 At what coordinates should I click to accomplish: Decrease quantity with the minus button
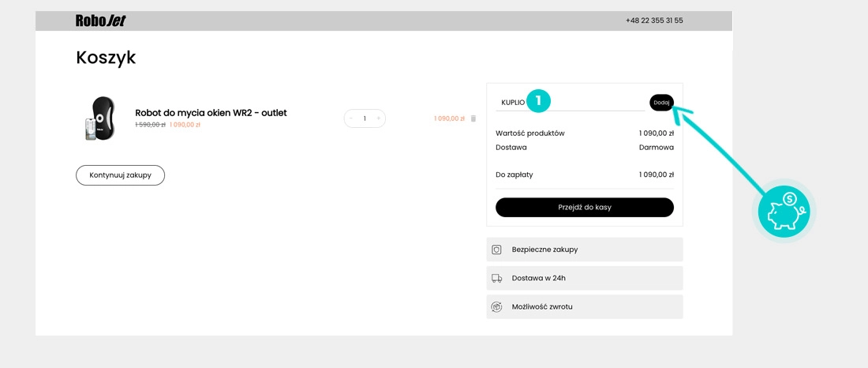(x=351, y=118)
